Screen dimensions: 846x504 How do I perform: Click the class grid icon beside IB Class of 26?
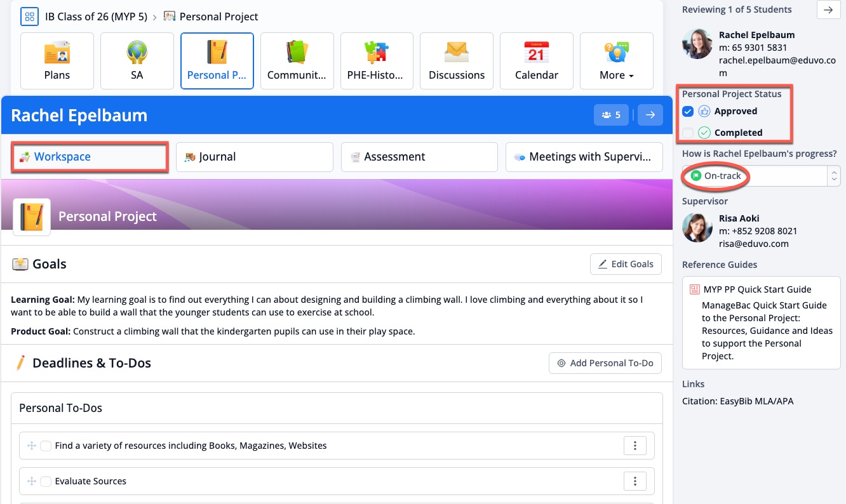pyautogui.click(x=30, y=17)
